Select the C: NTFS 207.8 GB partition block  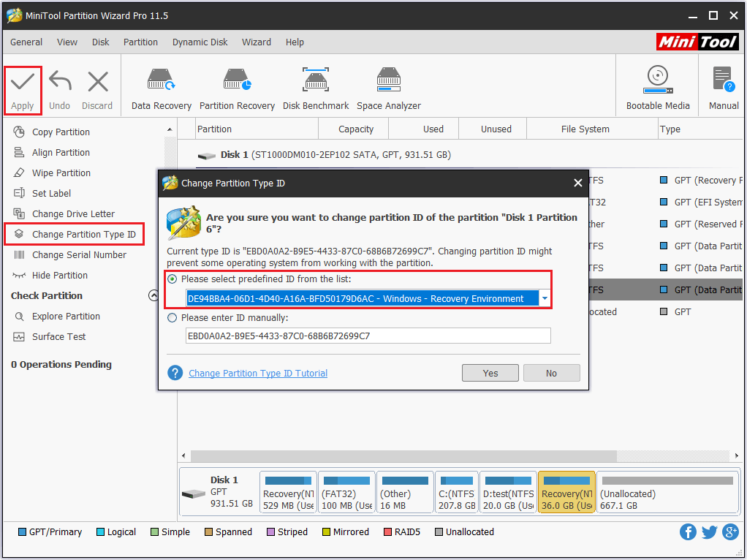point(456,492)
